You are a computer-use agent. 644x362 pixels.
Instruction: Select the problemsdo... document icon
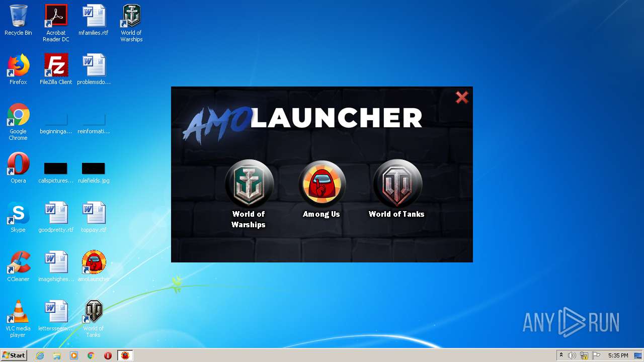pos(94,69)
